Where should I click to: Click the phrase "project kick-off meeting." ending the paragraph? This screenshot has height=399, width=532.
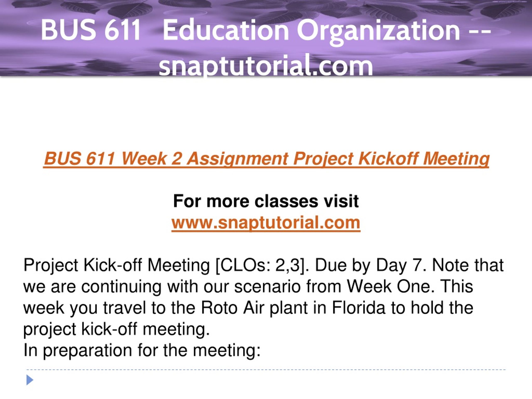[117, 330]
